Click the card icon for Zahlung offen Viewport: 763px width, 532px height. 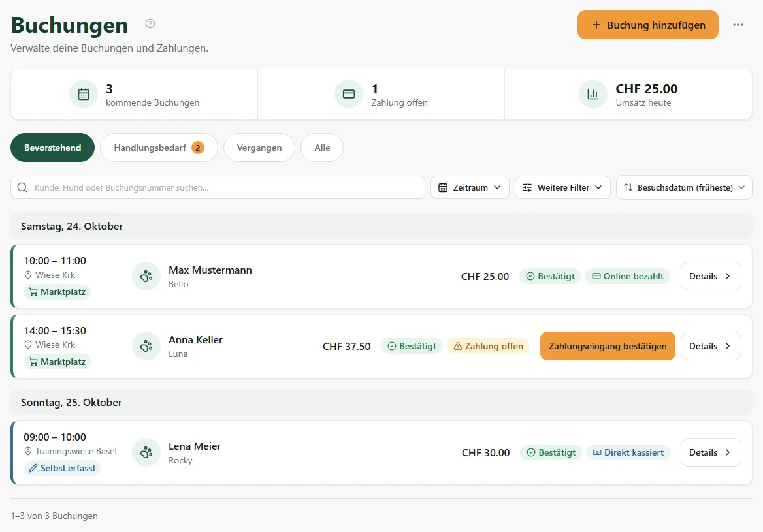pos(349,94)
